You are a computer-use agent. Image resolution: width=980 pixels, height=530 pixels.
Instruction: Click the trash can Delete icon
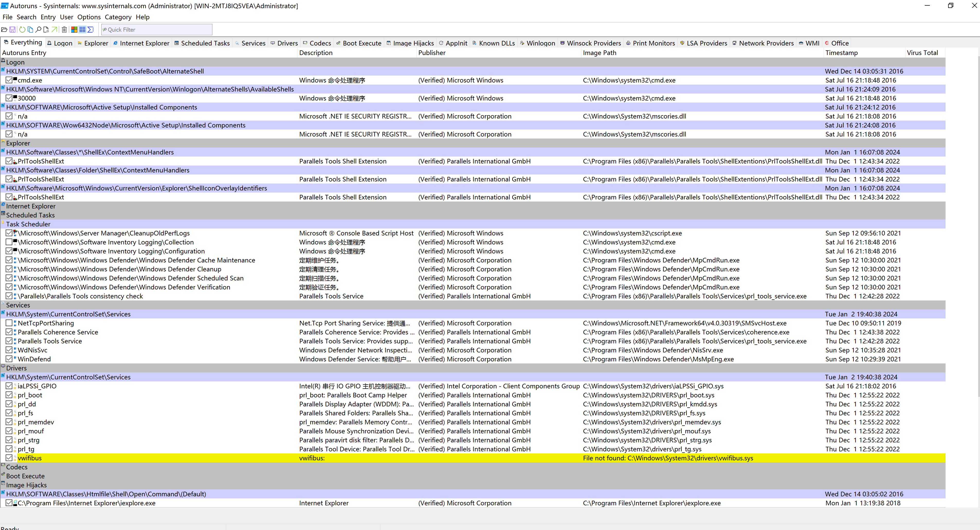pos(64,30)
